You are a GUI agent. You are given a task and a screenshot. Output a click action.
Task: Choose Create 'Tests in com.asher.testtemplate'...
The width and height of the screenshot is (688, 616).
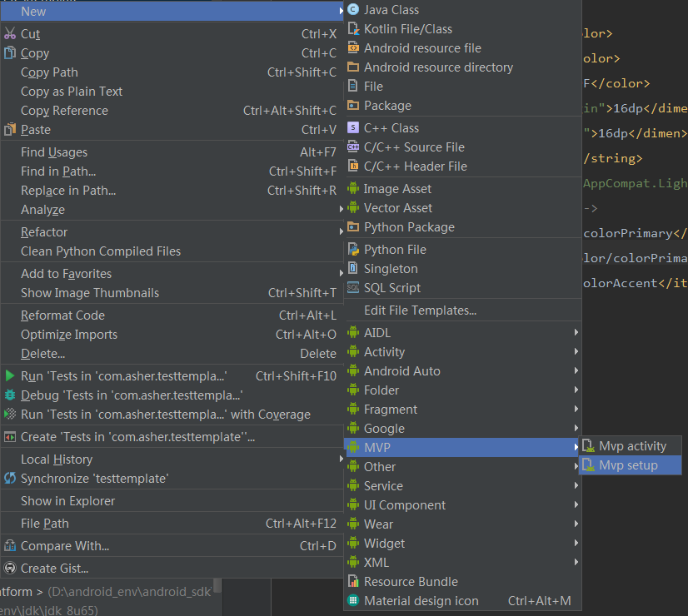point(172,437)
